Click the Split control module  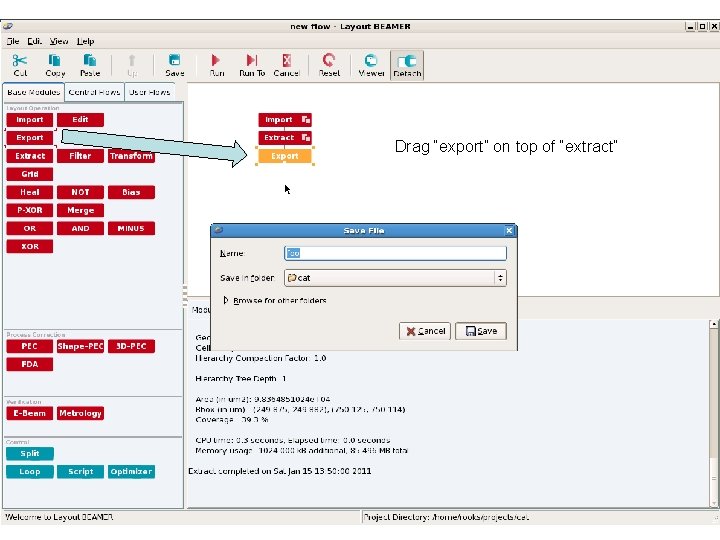[30, 454]
